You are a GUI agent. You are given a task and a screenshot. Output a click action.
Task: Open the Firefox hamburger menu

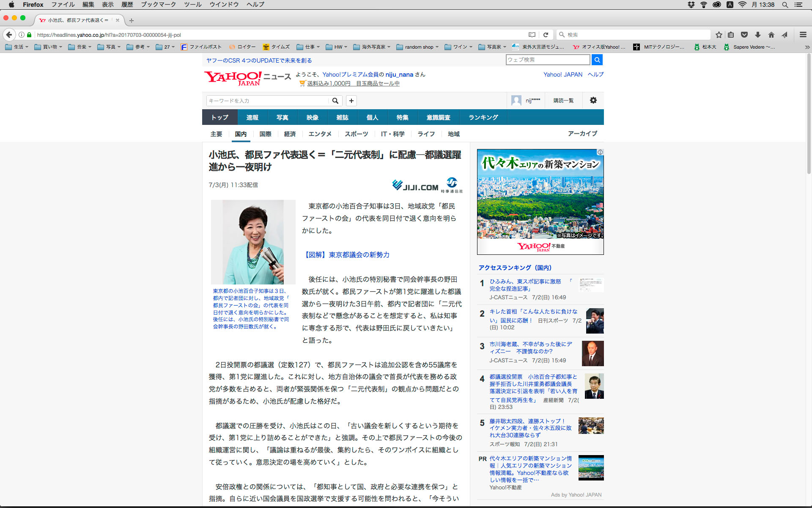pyautogui.click(x=803, y=35)
